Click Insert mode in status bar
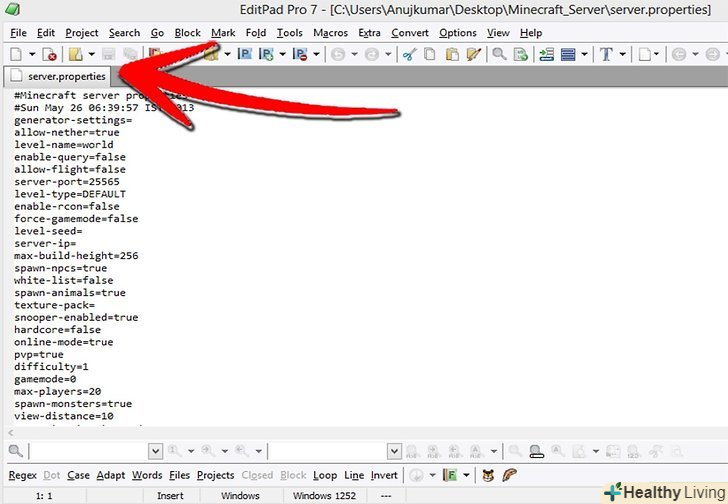 [x=170, y=495]
